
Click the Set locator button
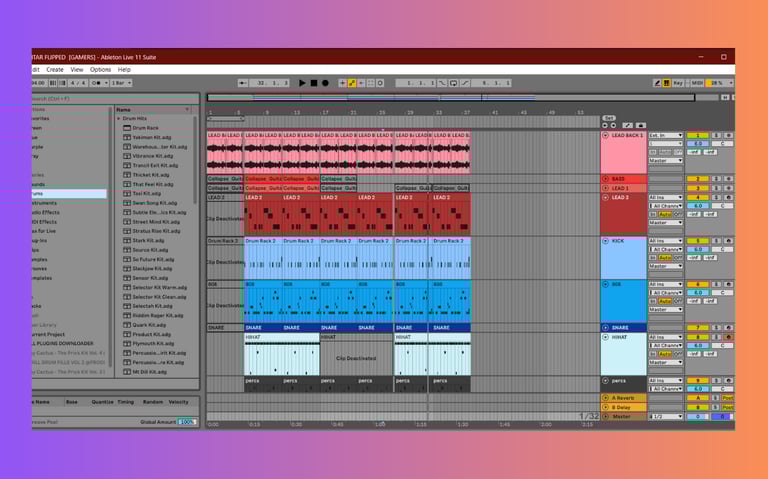click(609, 118)
